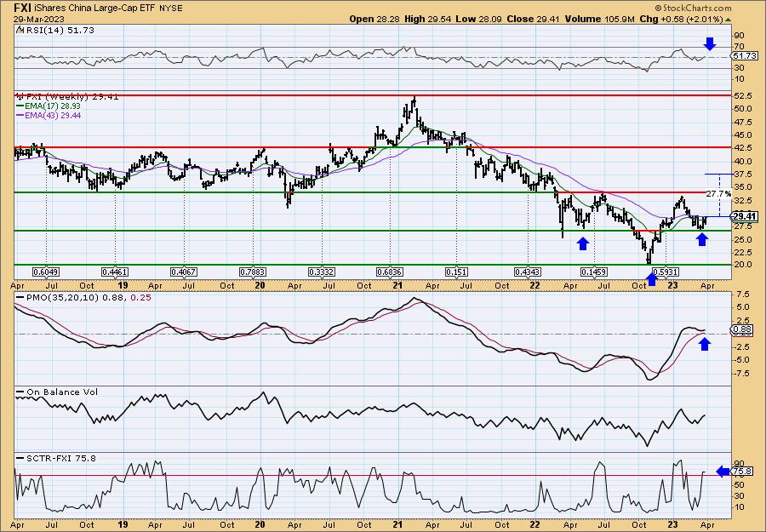
Task: Click the -7.5 PMO axis label
Action: click(x=742, y=373)
